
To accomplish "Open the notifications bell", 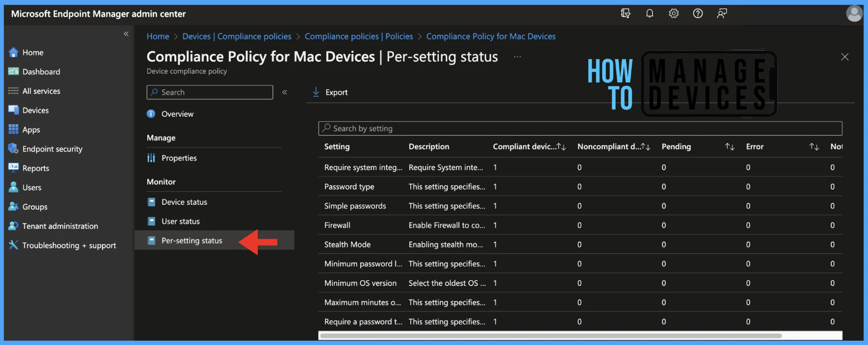I will pyautogui.click(x=649, y=13).
